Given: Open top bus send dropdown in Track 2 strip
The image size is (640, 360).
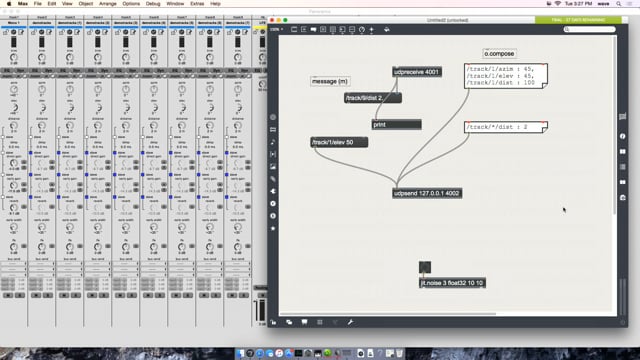Looking at the screenshot, I should [x=41, y=264].
